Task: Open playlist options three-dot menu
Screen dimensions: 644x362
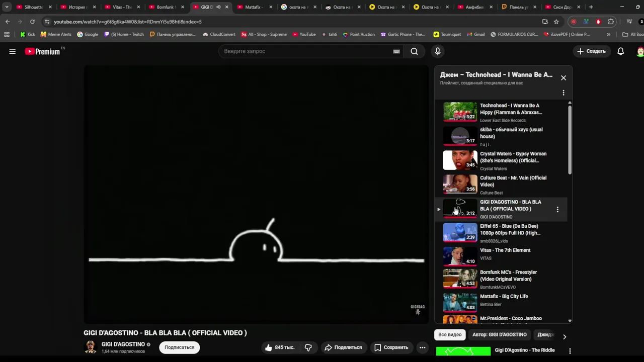Action: (563, 93)
